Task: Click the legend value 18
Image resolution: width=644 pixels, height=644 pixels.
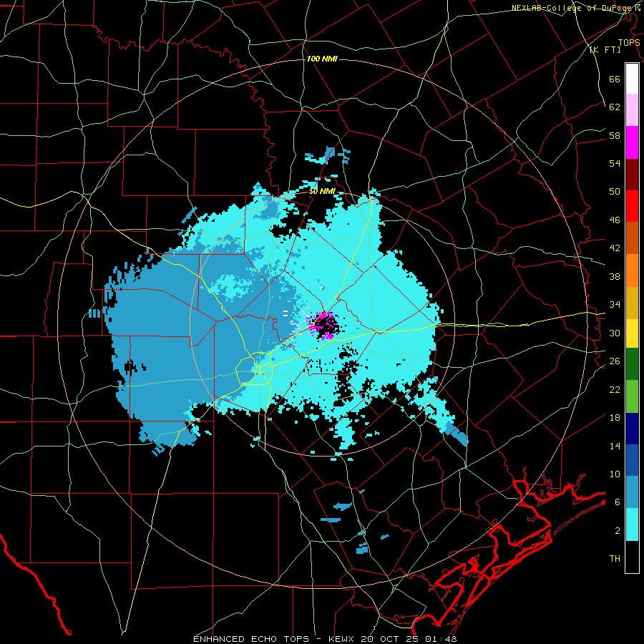Action: click(x=615, y=418)
